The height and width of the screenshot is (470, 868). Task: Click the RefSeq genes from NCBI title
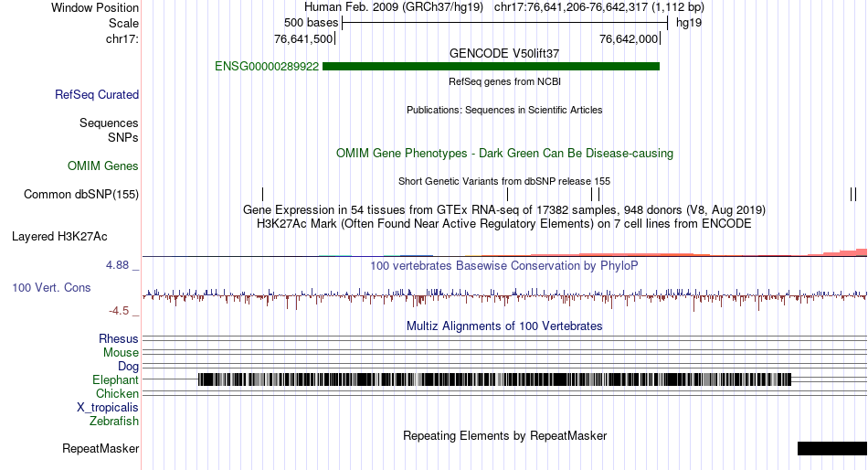point(504,81)
